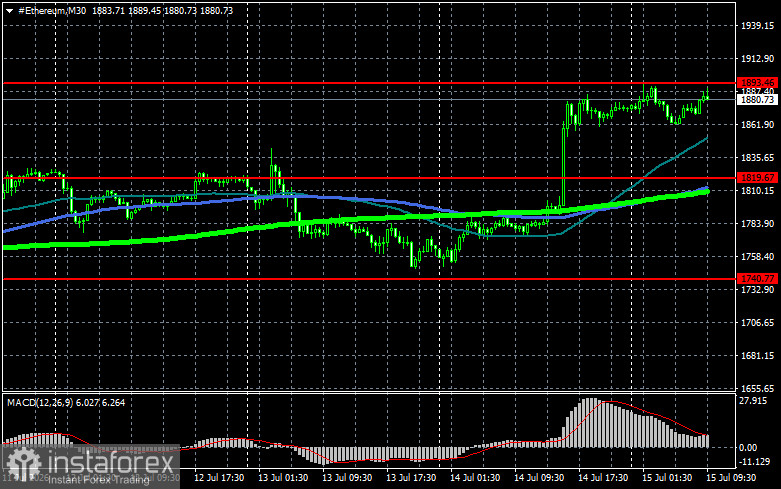Image resolution: width=781 pixels, height=489 pixels.
Task: Click the 14 Jul 09:30 time label
Action: [539, 478]
